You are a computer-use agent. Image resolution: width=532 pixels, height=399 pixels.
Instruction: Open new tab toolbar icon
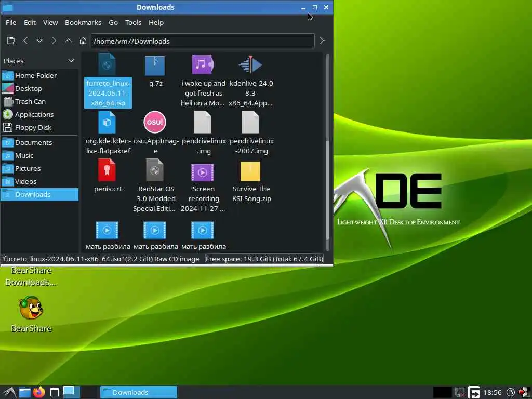click(x=11, y=41)
